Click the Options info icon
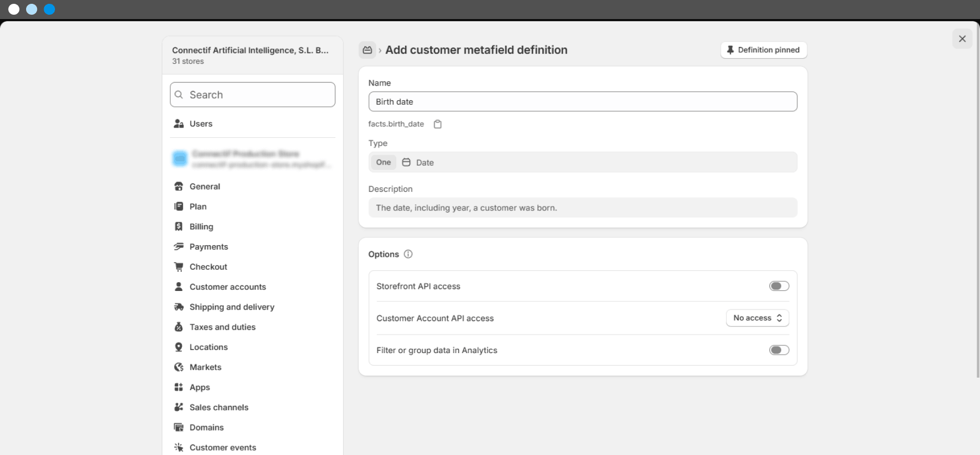This screenshot has height=455, width=980. click(408, 254)
